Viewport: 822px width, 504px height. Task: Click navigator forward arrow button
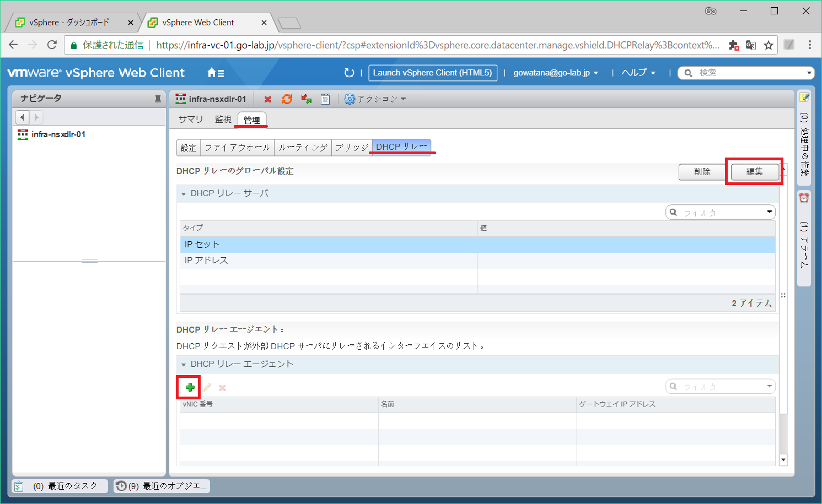coord(36,117)
